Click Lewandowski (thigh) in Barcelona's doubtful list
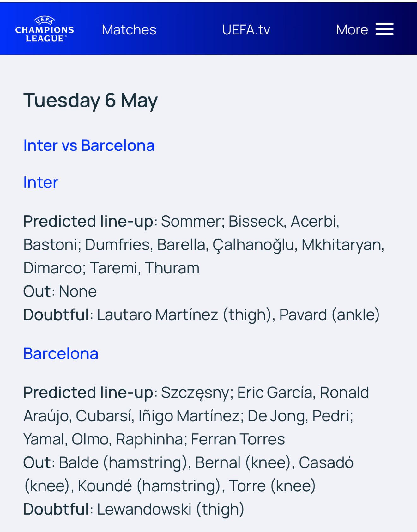417x532 pixels. [171, 510]
